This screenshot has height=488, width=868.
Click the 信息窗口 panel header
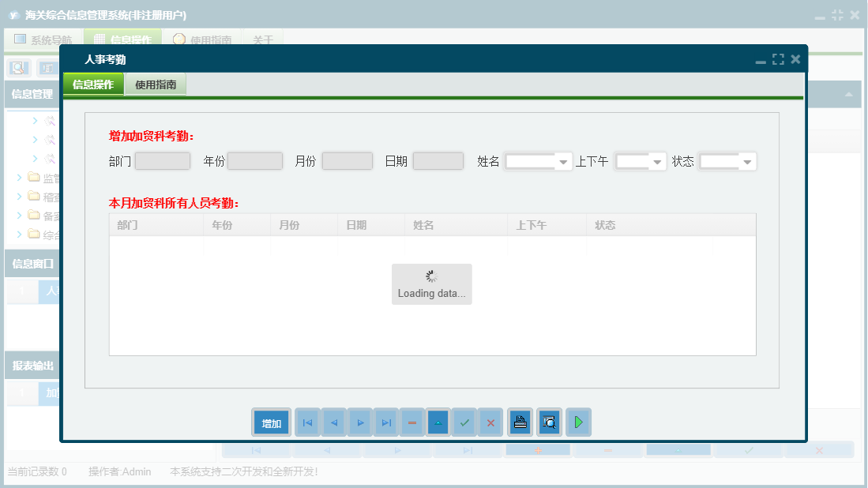(x=32, y=264)
